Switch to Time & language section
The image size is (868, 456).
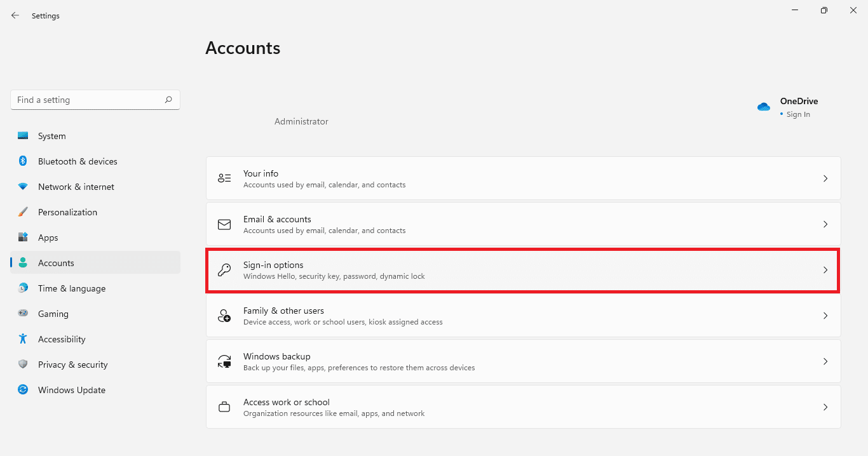pos(71,288)
